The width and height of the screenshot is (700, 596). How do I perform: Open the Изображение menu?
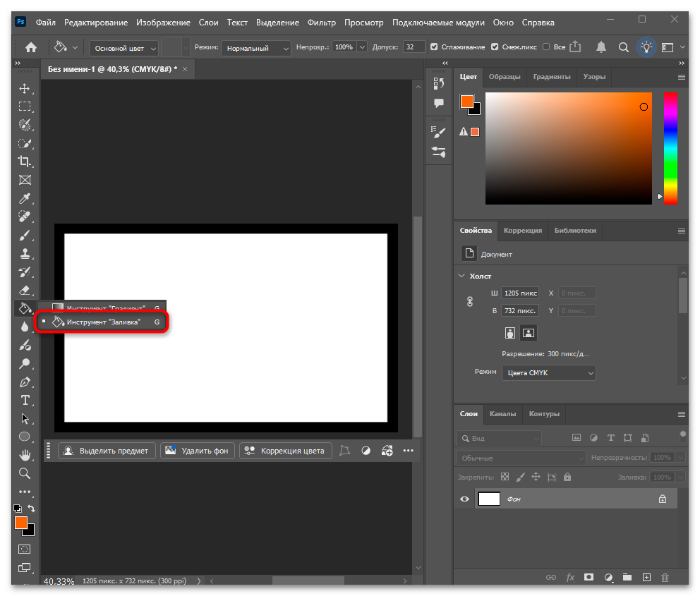click(x=164, y=23)
